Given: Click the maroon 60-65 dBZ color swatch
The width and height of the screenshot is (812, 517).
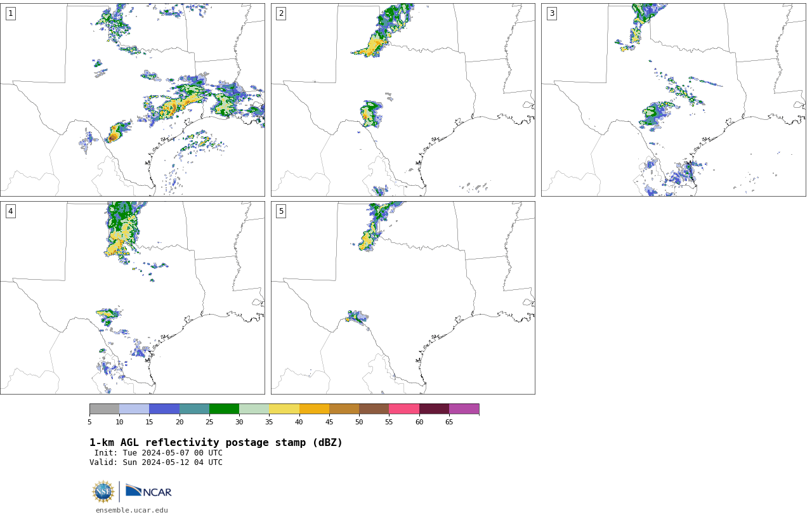Looking at the screenshot, I should tap(434, 409).
